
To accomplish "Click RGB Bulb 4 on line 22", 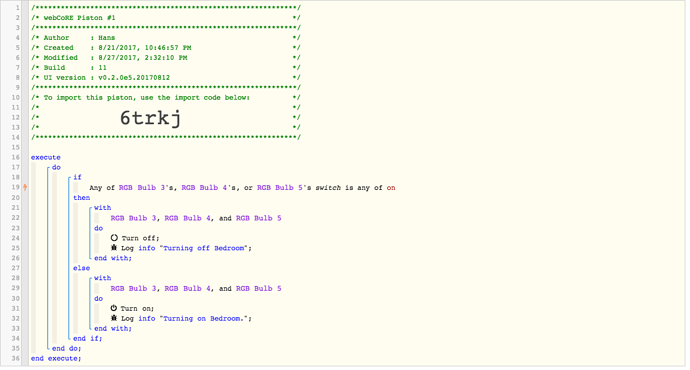I will point(187,218).
